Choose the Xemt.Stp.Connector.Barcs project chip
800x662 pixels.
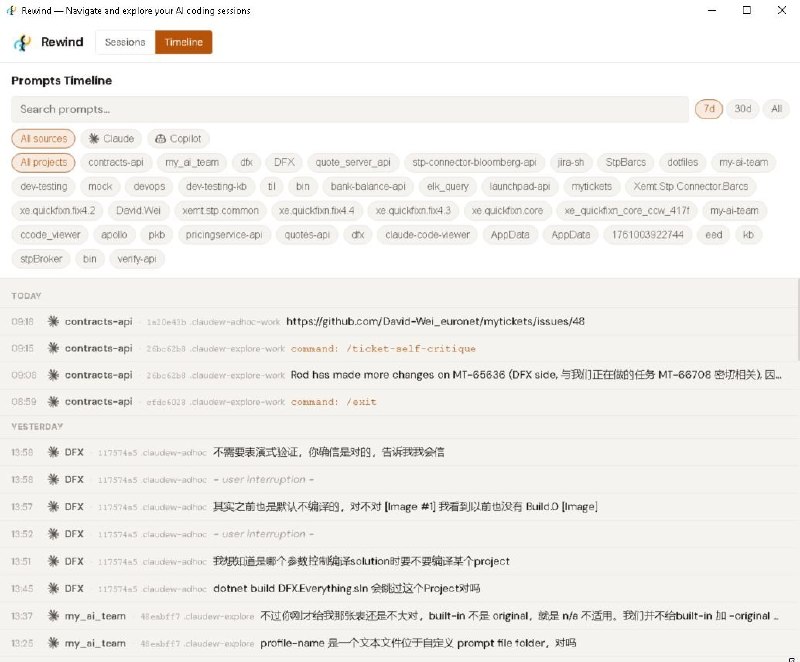pyautogui.click(x=691, y=187)
